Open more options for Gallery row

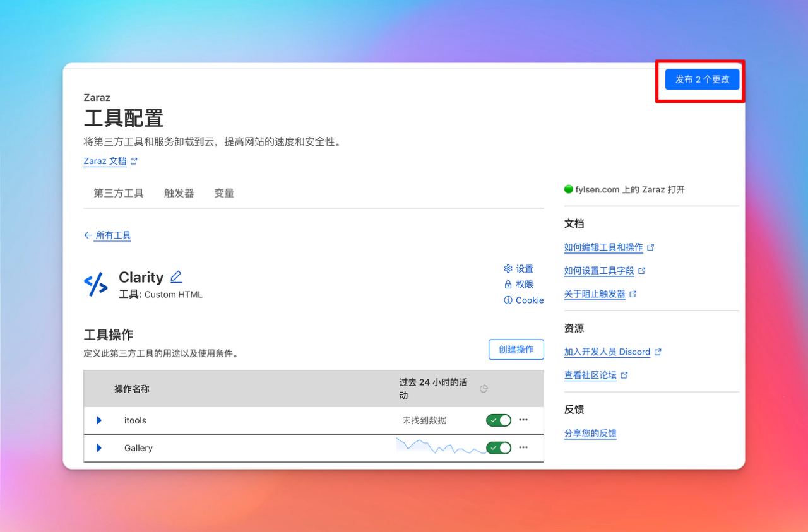(523, 447)
